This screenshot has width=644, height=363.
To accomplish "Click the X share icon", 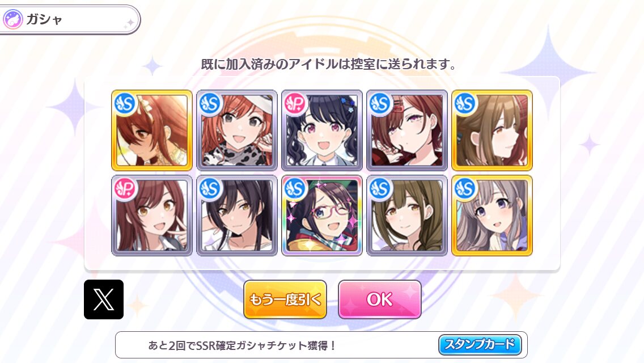I will coord(104,299).
